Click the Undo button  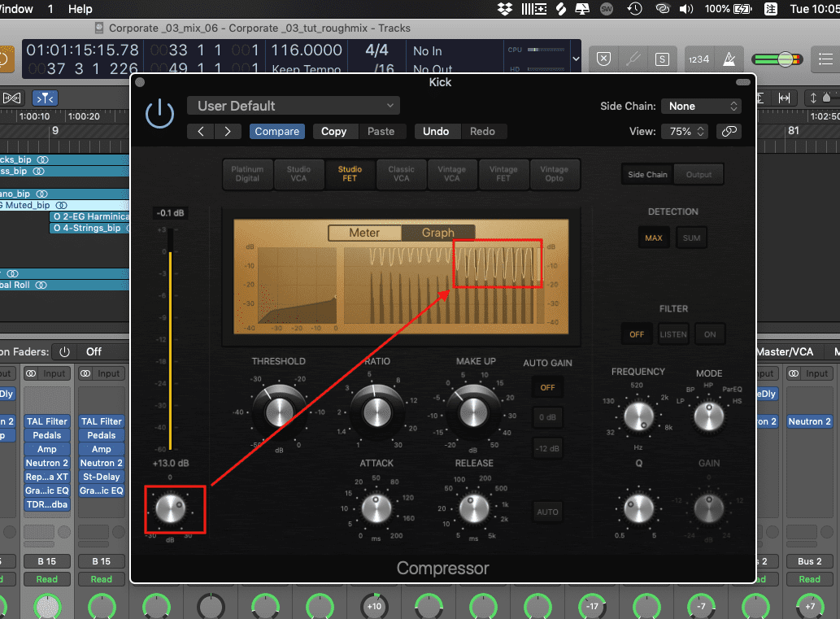[436, 131]
